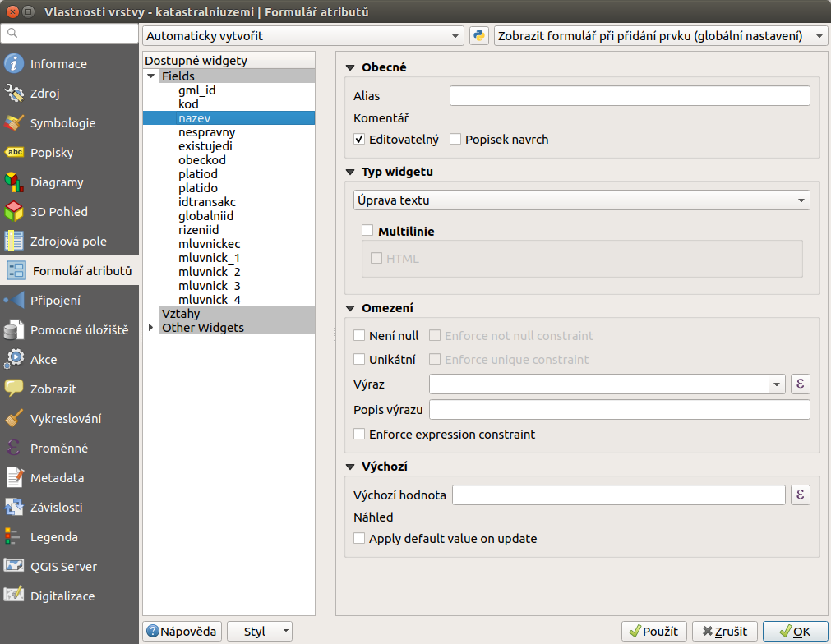Open the Informace sidebar icon
This screenshot has height=644, width=831.
(x=14, y=63)
